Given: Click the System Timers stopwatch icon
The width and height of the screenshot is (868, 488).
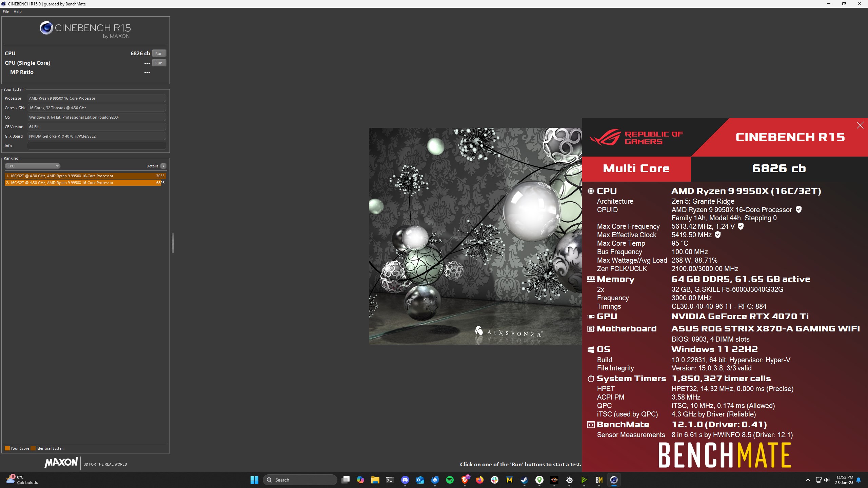Looking at the screenshot, I should point(591,379).
